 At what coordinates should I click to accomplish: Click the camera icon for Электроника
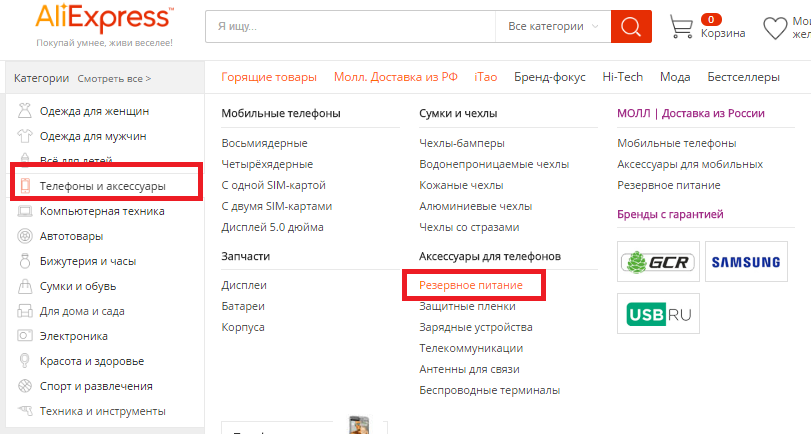click(x=24, y=336)
